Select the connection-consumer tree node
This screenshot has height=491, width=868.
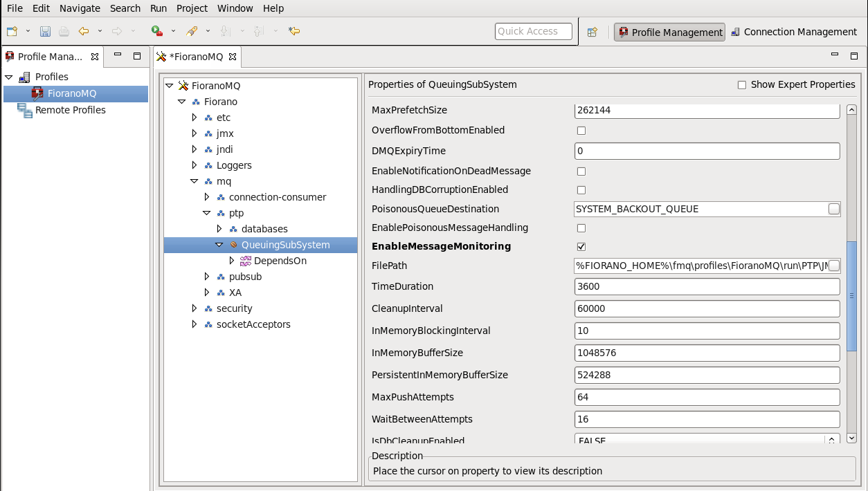(x=278, y=197)
